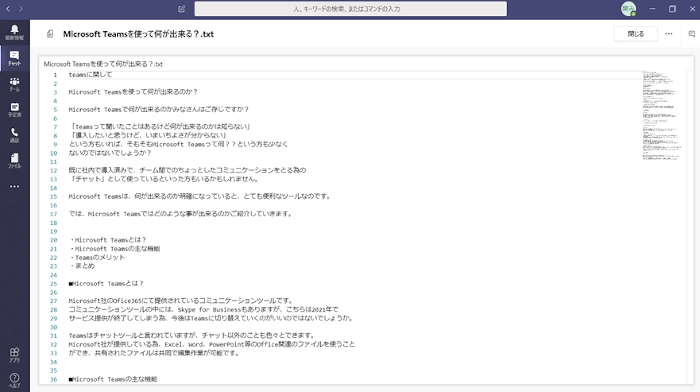The height and width of the screenshot is (392, 700).
Task: Open the Calls phone icon
Action: (x=14, y=135)
